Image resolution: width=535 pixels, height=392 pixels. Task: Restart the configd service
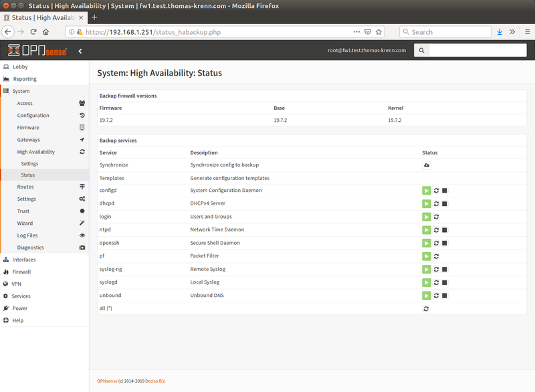coord(436,191)
